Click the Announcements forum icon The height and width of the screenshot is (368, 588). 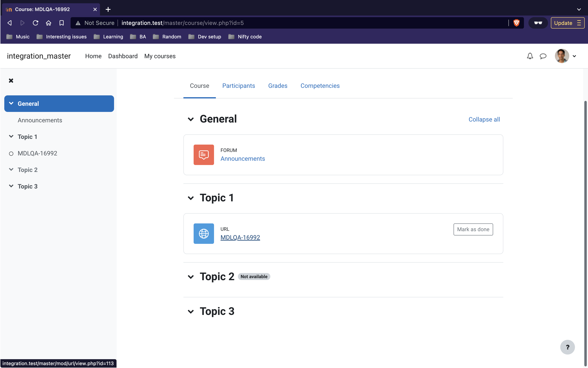[x=204, y=155]
